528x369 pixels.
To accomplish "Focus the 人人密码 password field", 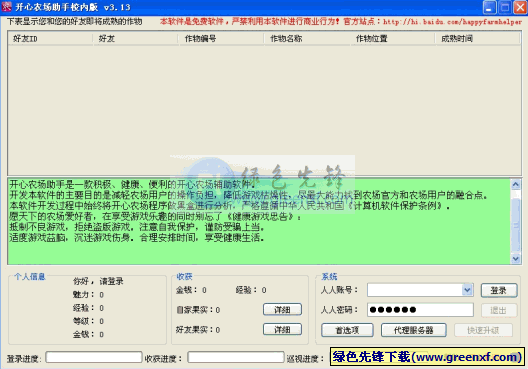I will 420,310.
